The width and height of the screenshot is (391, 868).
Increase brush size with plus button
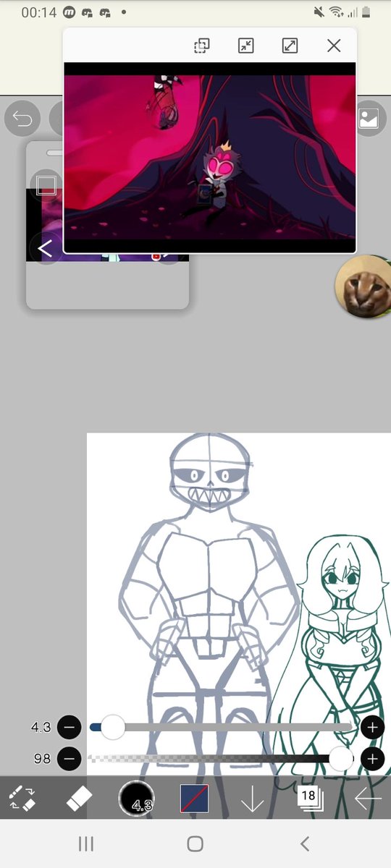tap(372, 728)
